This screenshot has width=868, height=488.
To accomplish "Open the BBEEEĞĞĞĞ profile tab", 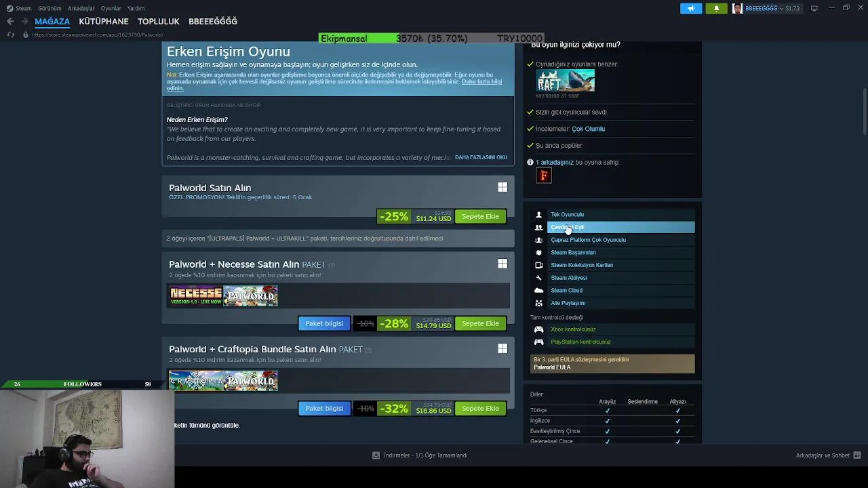I will (213, 22).
